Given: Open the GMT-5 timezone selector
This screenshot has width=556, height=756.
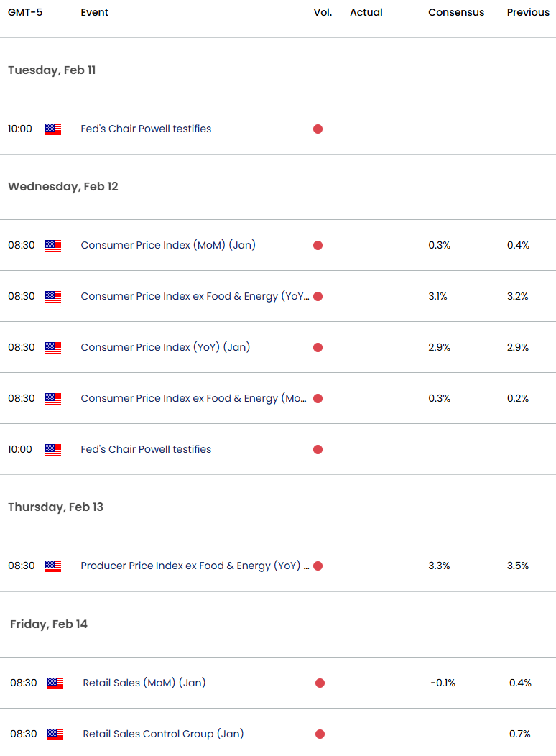Looking at the screenshot, I should 24,12.
